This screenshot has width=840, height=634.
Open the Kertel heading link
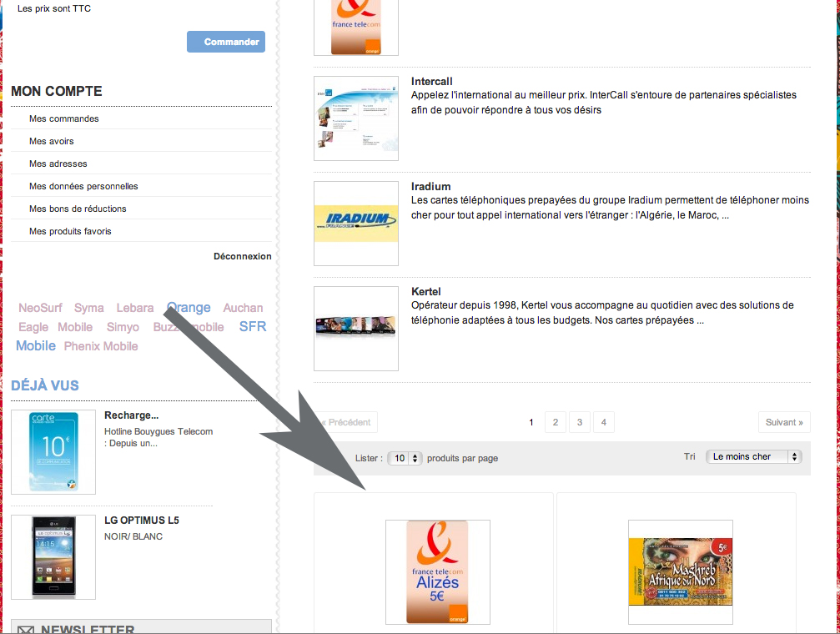pos(426,291)
